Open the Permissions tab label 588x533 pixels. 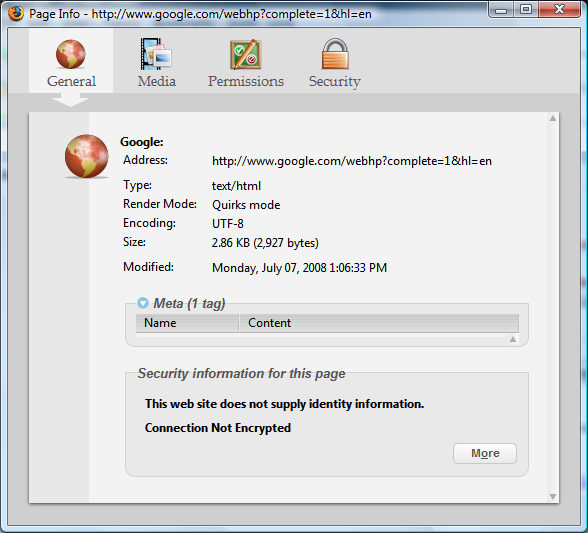pyautogui.click(x=246, y=81)
